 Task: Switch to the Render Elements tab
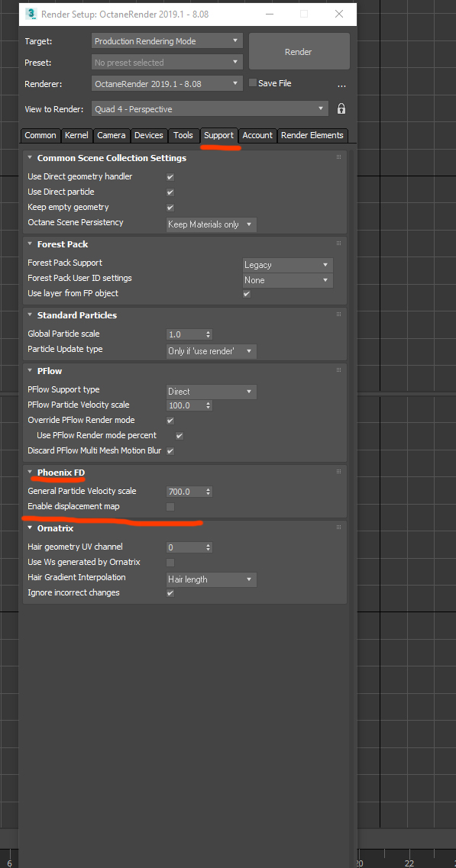tap(312, 136)
